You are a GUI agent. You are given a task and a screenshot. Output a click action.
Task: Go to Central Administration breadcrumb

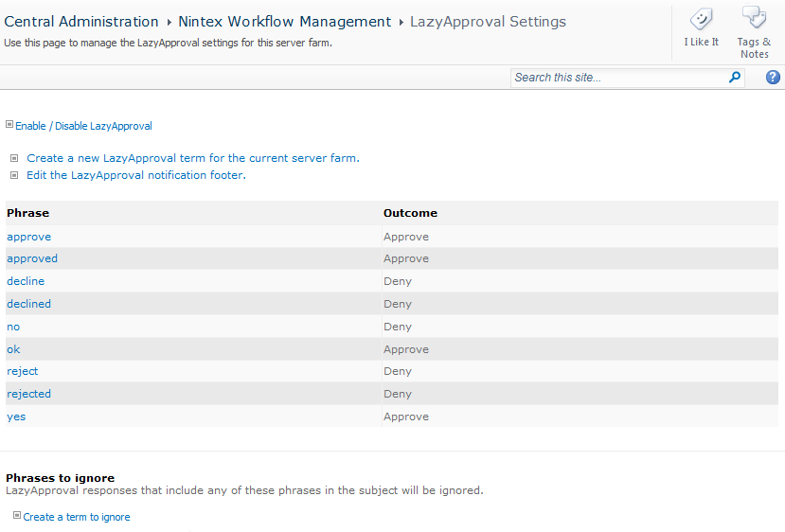pyautogui.click(x=81, y=22)
